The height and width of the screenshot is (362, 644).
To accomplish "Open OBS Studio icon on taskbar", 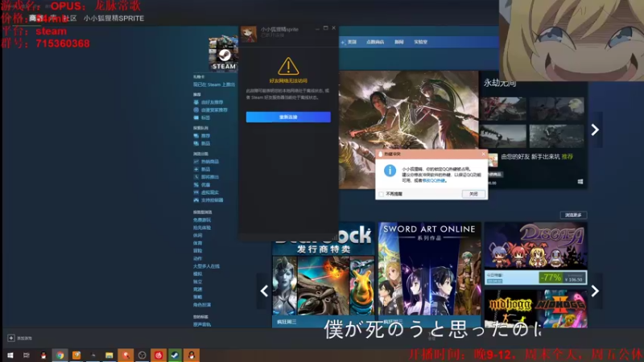I will pyautogui.click(x=142, y=355).
